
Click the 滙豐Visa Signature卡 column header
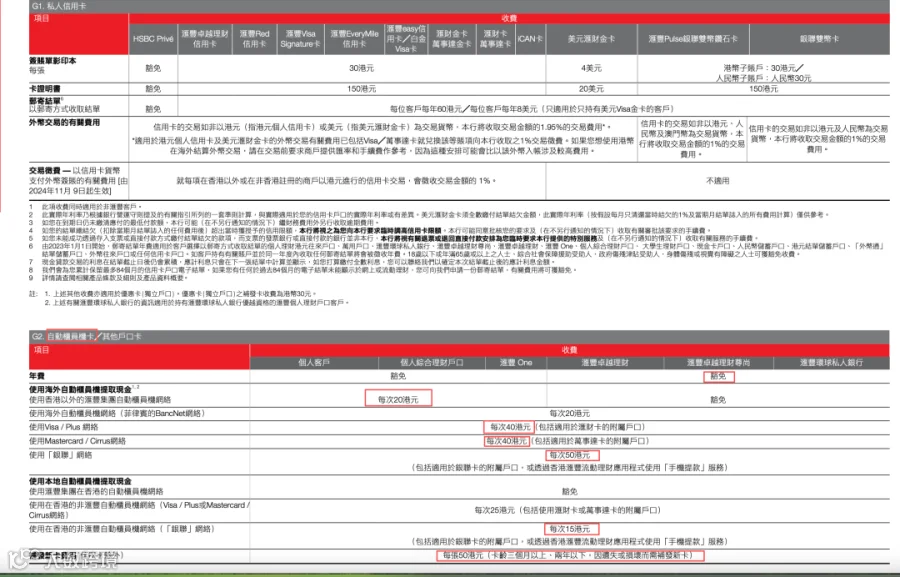[x=301, y=39]
